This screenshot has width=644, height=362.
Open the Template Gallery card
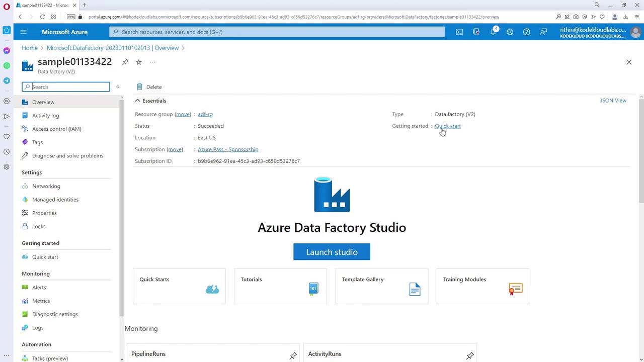[381, 286]
